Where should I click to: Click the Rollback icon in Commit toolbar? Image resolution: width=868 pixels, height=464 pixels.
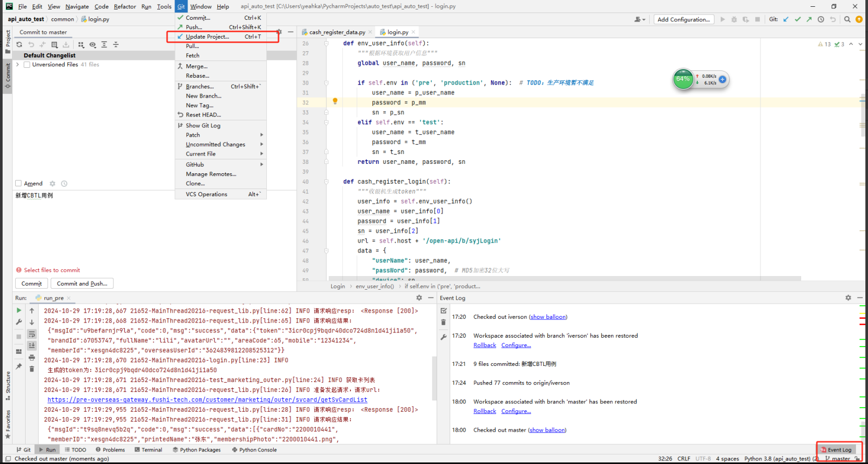31,45
